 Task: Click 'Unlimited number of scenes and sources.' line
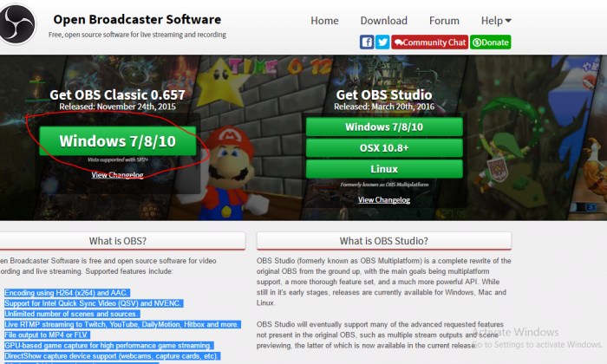71,314
